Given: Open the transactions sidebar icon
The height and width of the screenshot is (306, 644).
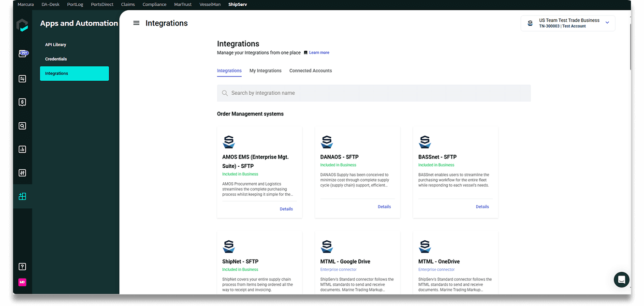Looking at the screenshot, I should coord(22,79).
